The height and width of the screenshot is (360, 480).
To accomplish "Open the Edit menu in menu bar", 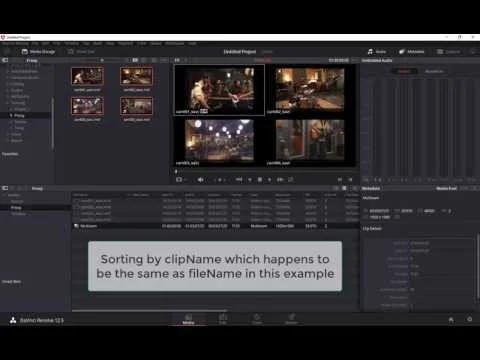I will click(46, 44).
